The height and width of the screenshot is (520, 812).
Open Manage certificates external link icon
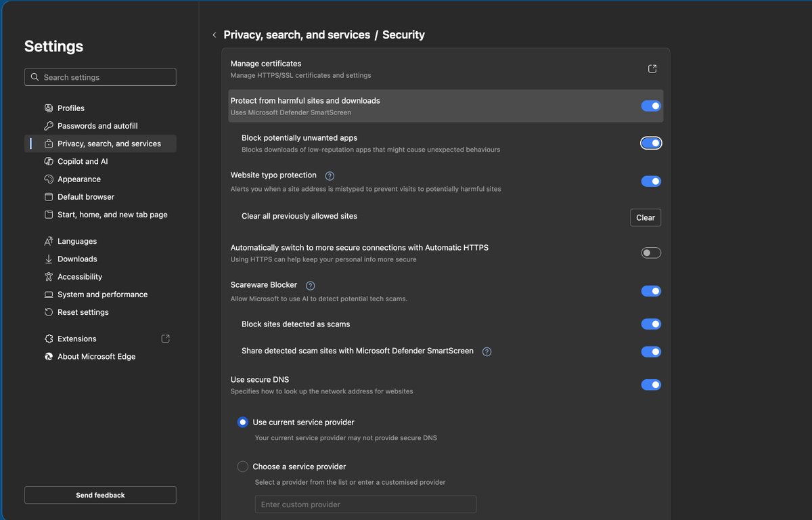(x=652, y=69)
